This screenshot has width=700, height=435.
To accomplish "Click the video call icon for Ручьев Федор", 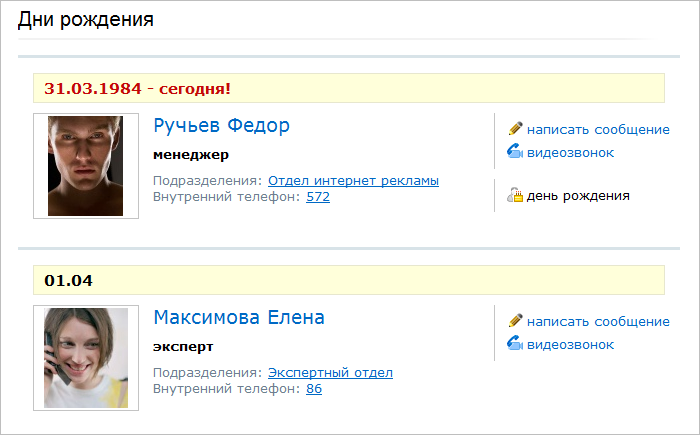I will (516, 152).
